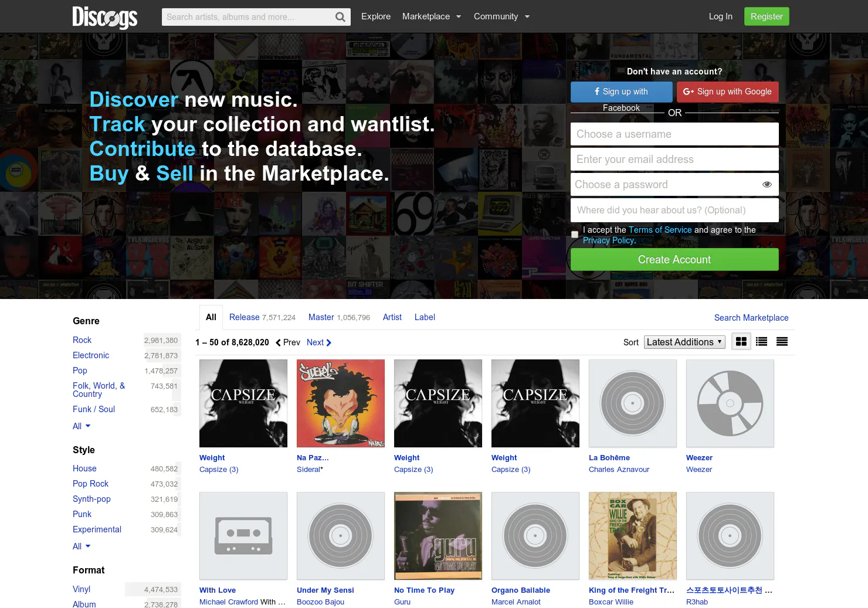
Task: Select the All results tab
Action: point(211,317)
